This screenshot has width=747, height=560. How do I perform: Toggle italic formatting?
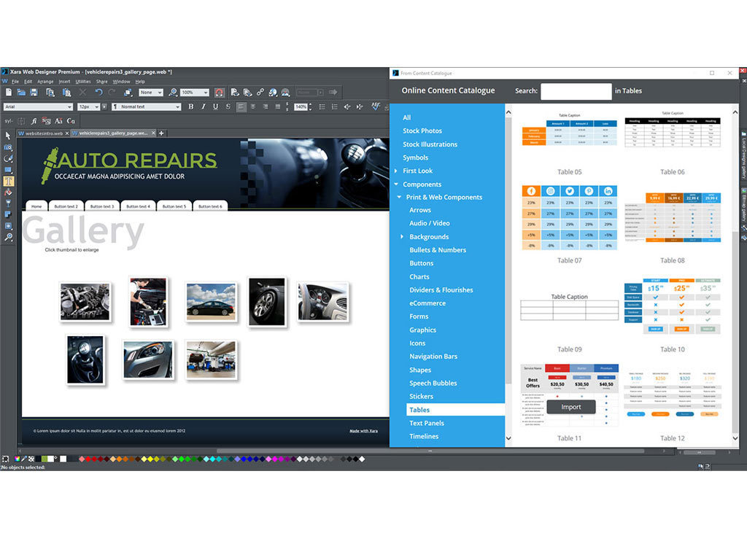[x=204, y=106]
